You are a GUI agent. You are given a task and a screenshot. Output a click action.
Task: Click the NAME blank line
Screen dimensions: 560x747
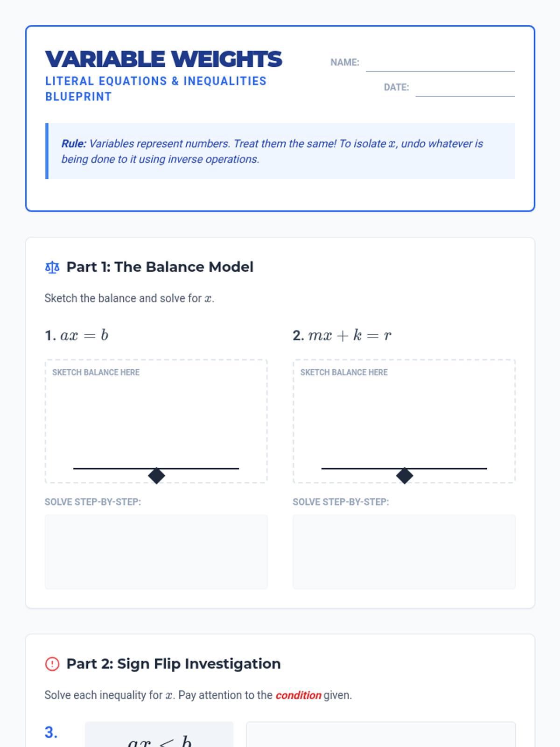pyautogui.click(x=440, y=64)
